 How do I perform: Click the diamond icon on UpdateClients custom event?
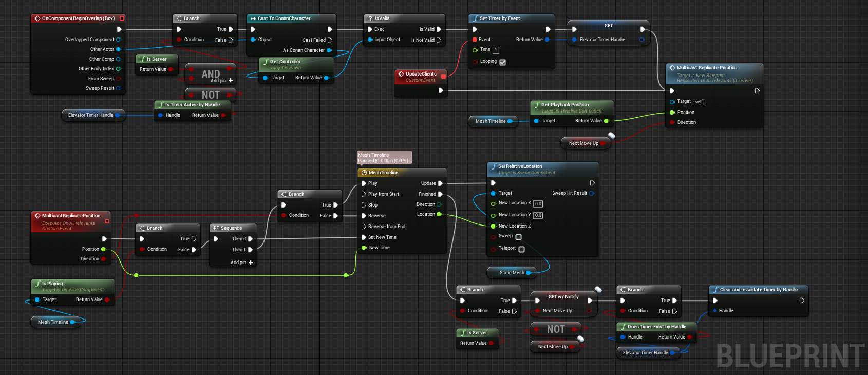pos(401,74)
